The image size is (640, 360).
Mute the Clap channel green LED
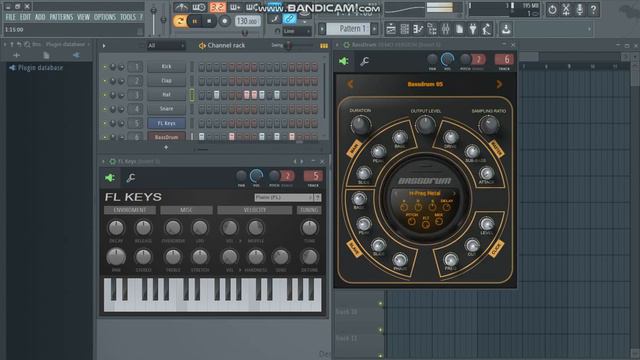click(x=105, y=81)
